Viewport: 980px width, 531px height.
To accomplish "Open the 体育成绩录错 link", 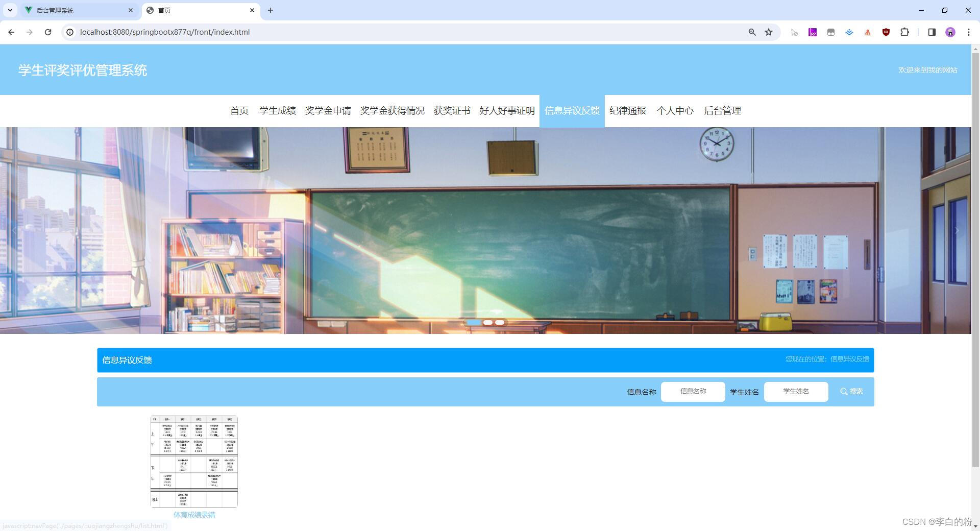I will (x=194, y=515).
